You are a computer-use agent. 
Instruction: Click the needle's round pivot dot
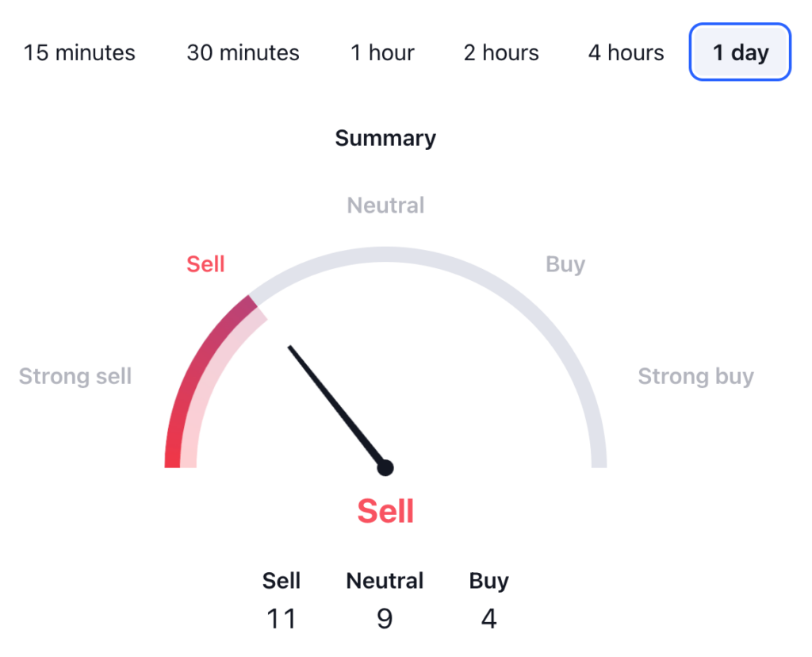[385, 467]
